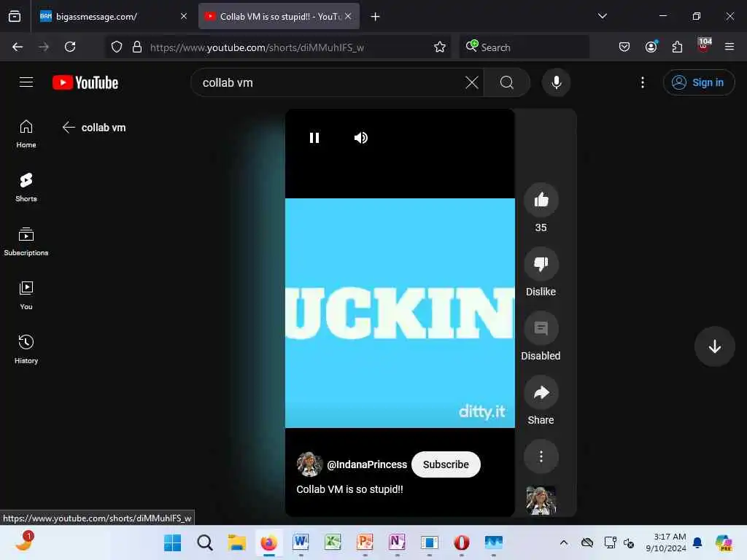747x560 pixels.
Task: Open a new browser tab
Action: tap(375, 17)
